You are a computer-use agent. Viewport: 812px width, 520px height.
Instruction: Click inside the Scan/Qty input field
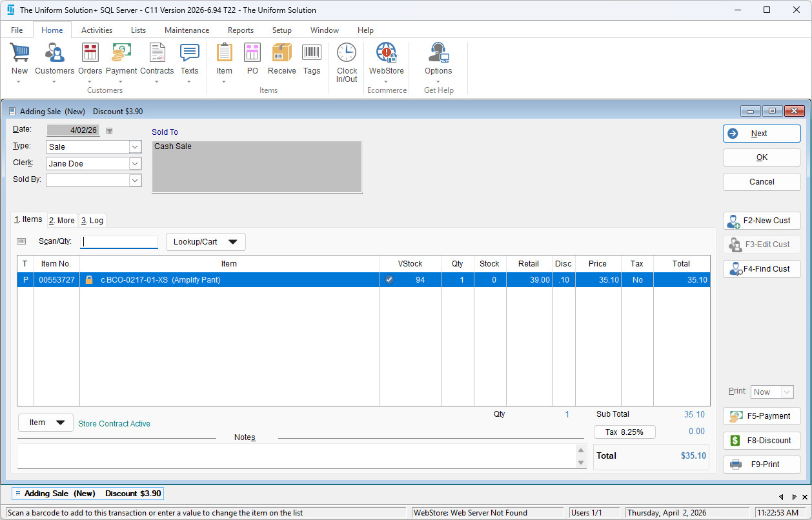click(x=119, y=242)
